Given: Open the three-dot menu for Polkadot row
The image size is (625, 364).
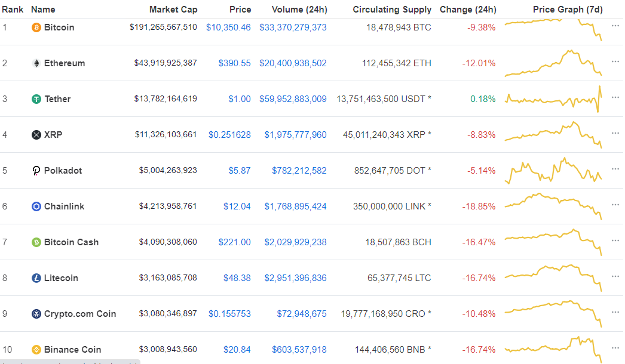Looking at the screenshot, I should 615,169.
